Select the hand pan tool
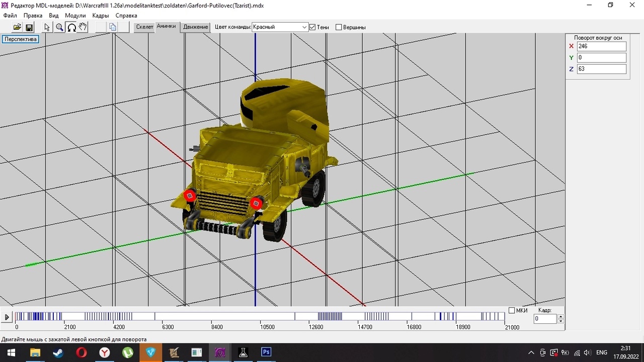The width and height of the screenshot is (644, 362). coord(83,27)
